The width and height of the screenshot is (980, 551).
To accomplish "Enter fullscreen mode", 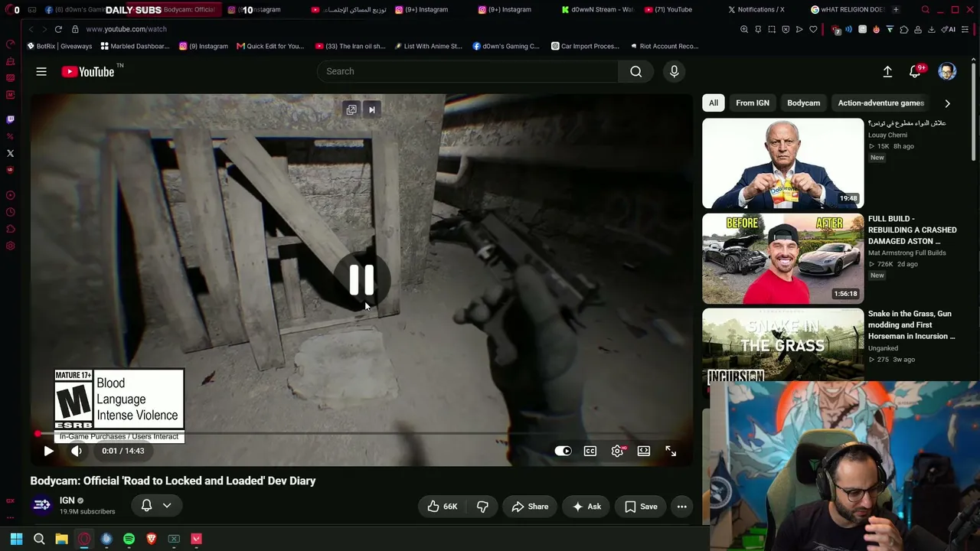I will click(x=671, y=451).
